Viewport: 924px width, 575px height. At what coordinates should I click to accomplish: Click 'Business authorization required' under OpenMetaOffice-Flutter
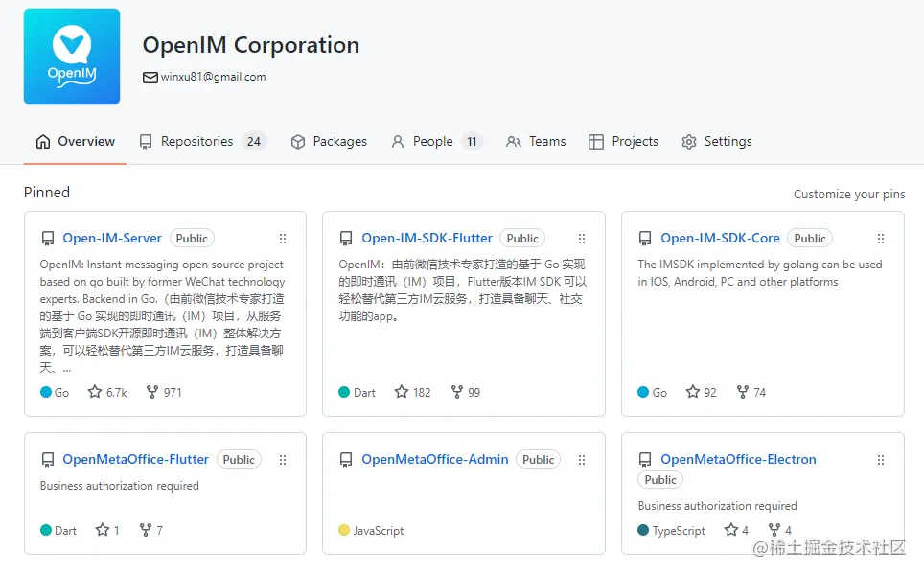[120, 486]
